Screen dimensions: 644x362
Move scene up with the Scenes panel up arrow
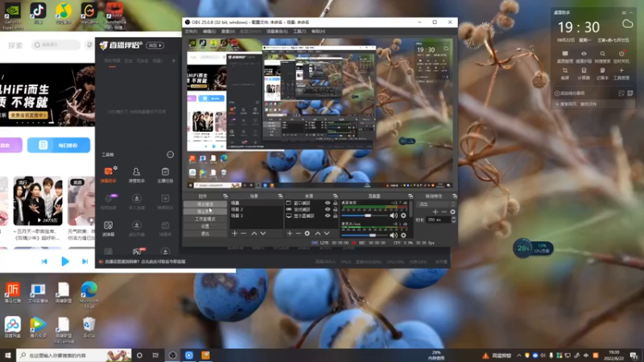click(x=254, y=233)
